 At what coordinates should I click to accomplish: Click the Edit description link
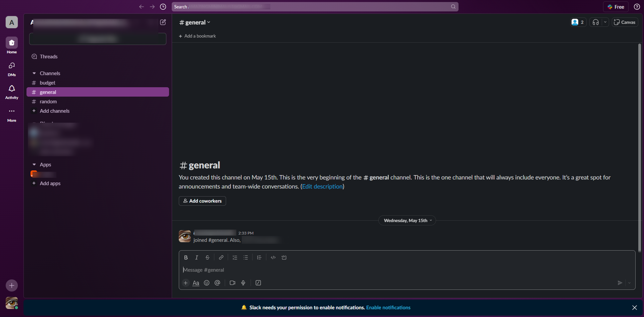(x=322, y=187)
